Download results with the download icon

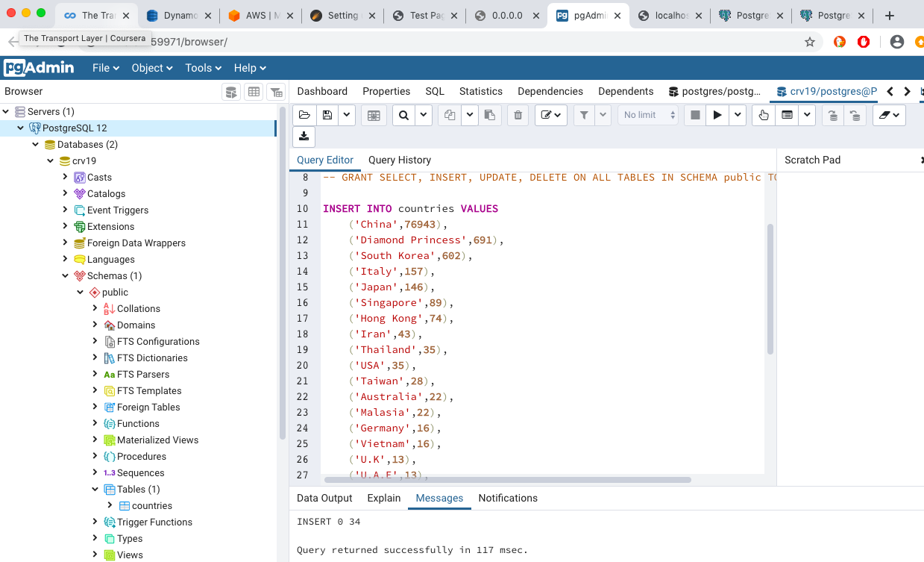pos(304,137)
